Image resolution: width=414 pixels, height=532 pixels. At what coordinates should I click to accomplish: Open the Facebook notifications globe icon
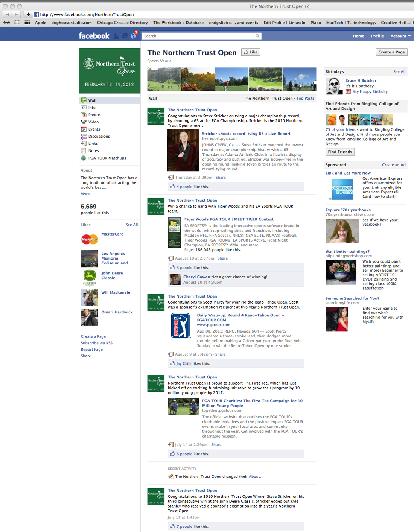tap(133, 36)
